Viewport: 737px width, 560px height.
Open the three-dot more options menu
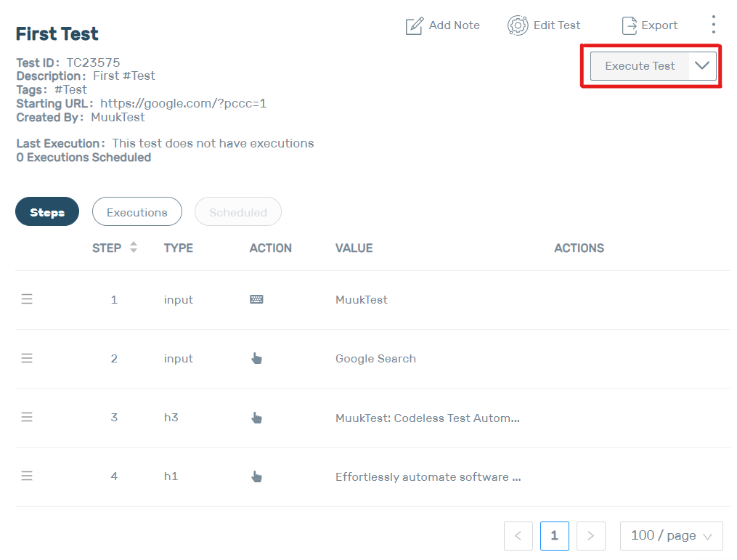713,25
